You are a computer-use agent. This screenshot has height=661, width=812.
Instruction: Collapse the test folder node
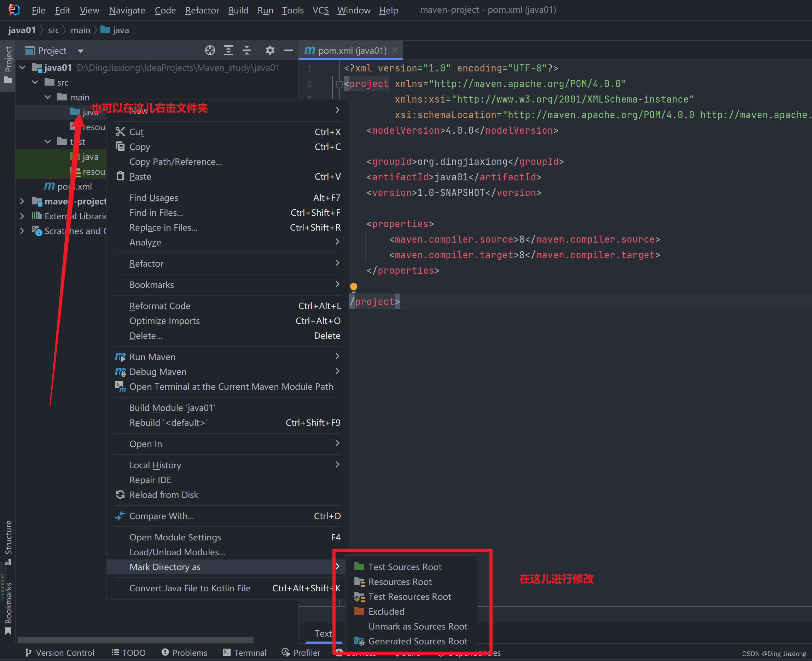[x=48, y=141]
